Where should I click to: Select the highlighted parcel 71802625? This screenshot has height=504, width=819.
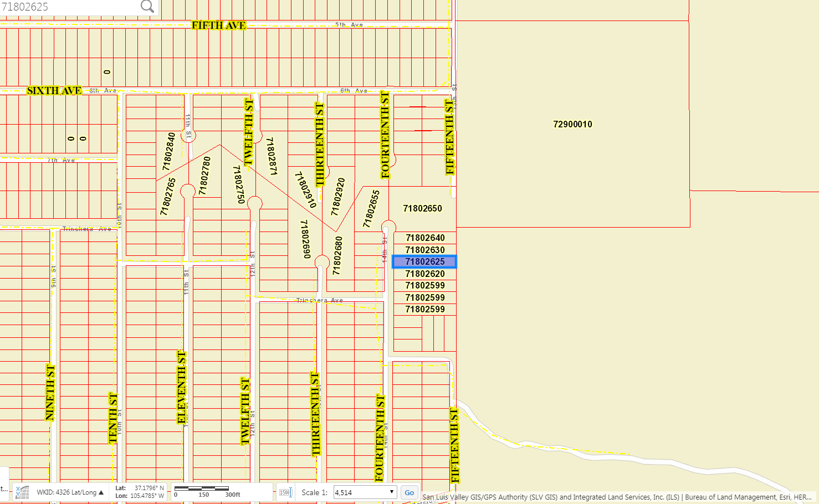click(424, 262)
